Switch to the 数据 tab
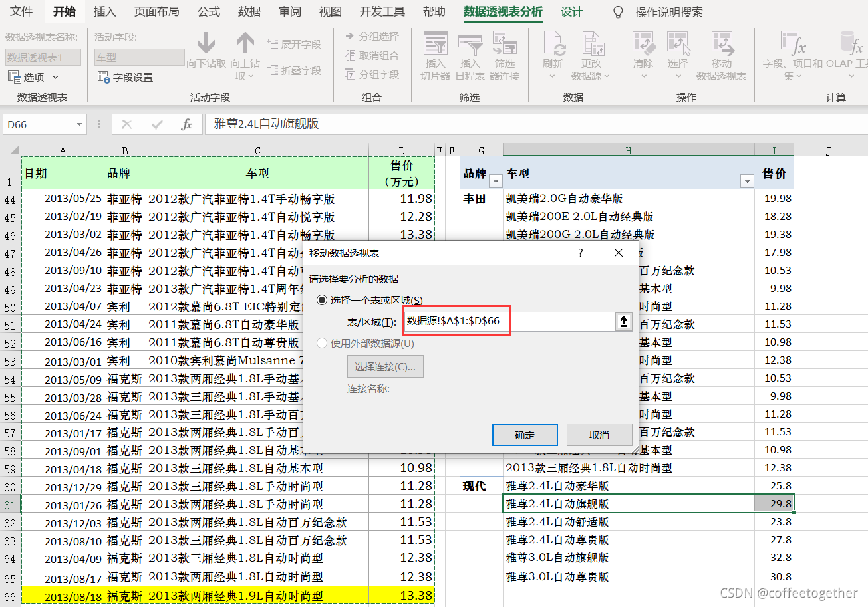The image size is (868, 607). pos(249,12)
